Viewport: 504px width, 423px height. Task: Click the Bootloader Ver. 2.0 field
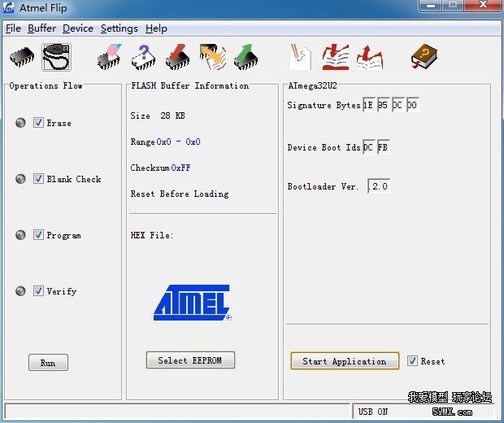pos(379,186)
